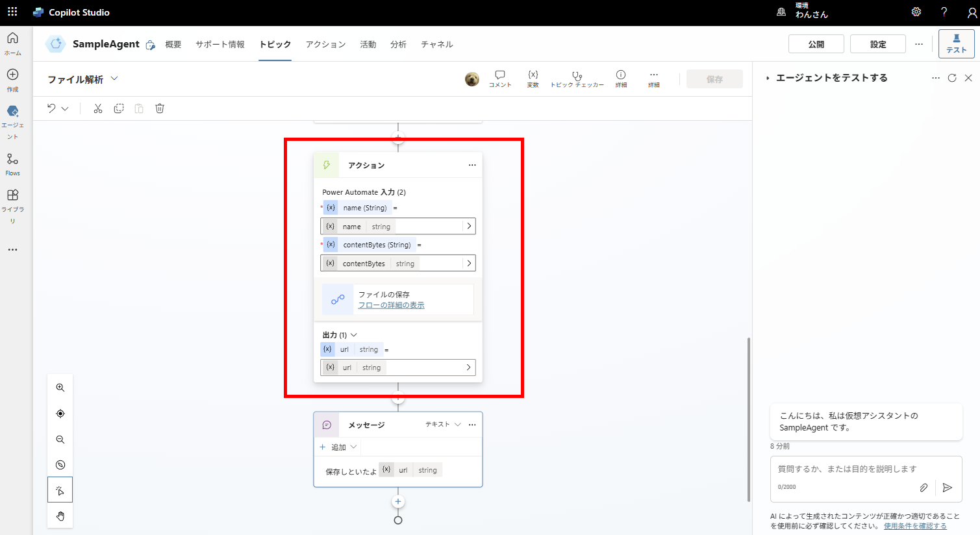Zoom in using the magnifier plus icon
The width and height of the screenshot is (980, 535).
(60, 387)
